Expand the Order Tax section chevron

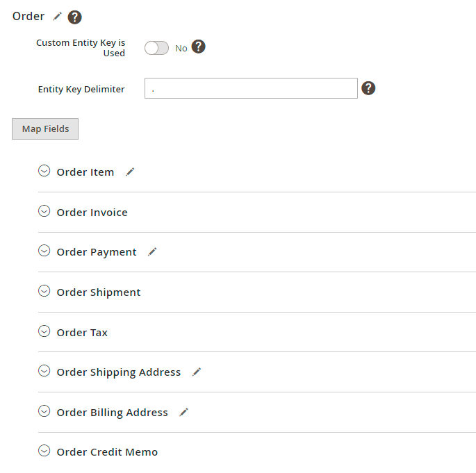pyautogui.click(x=44, y=331)
